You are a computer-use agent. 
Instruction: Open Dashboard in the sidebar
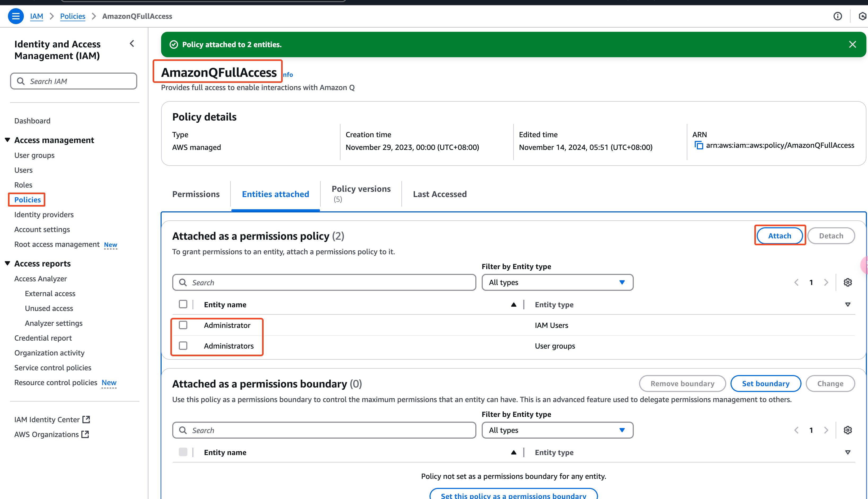(32, 121)
